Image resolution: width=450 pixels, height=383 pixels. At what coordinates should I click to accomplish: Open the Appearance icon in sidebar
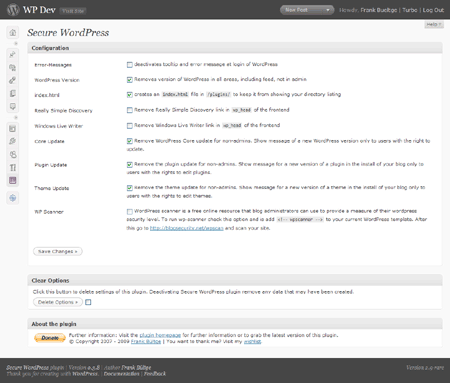[x=13, y=128]
